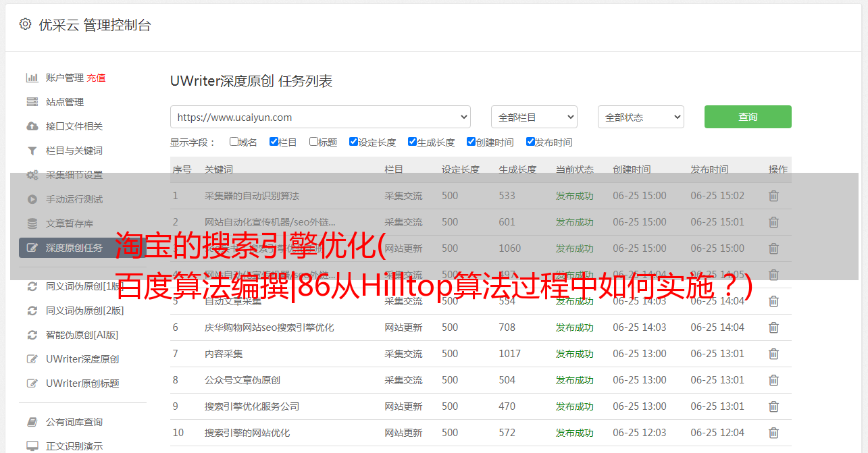Click the filter icon for 栏目与关键词
The height and width of the screenshot is (453, 868).
[32, 151]
